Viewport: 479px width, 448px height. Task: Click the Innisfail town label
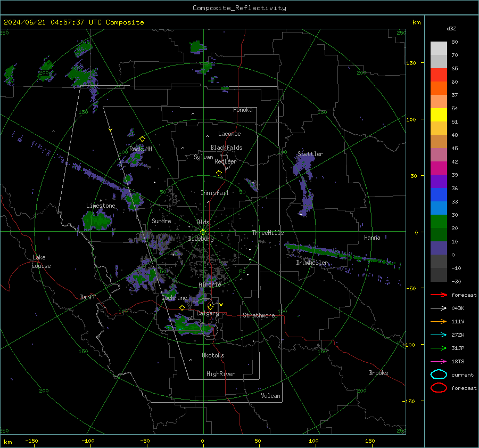pos(214,193)
